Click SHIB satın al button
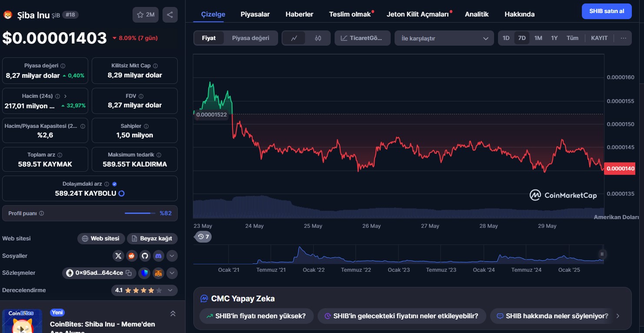Image resolution: width=644 pixels, height=333 pixels. (x=607, y=11)
